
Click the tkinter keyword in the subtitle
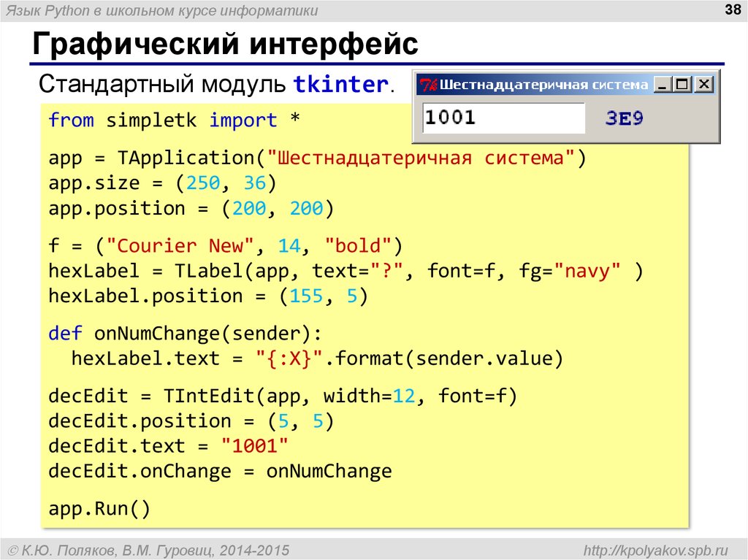[x=340, y=84]
